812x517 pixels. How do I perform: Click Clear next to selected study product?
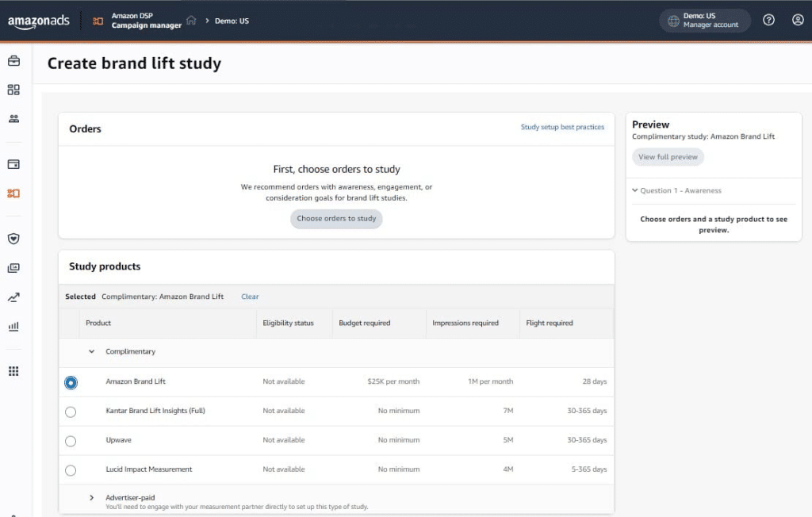coord(250,297)
